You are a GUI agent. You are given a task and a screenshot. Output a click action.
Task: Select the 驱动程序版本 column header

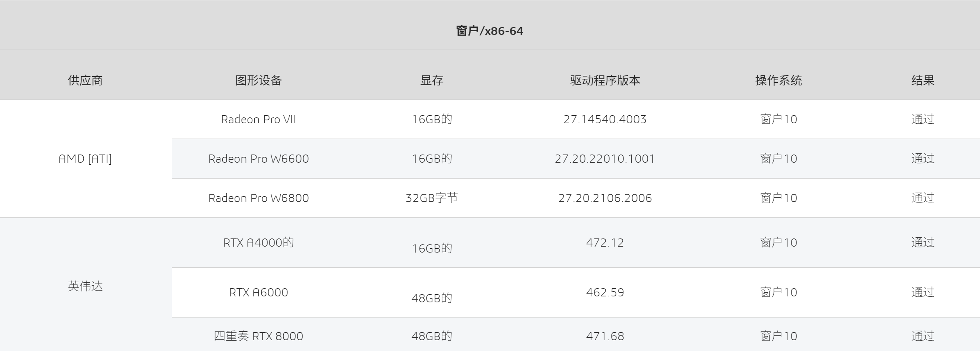[x=605, y=80]
